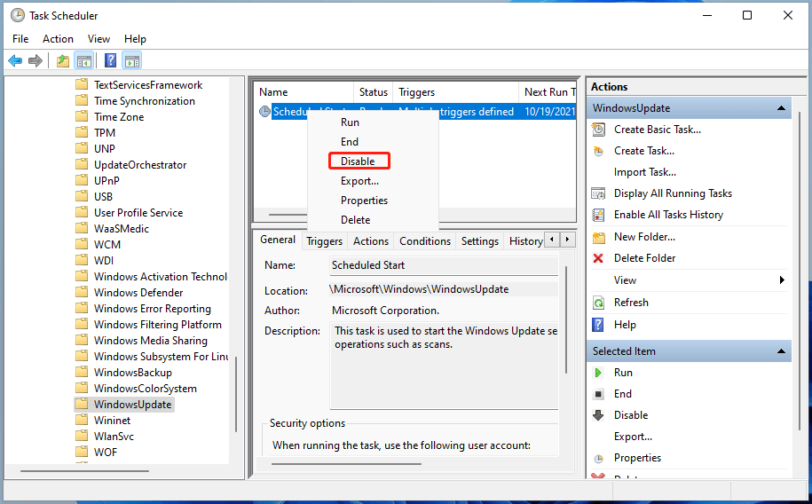Click the Display All Running Tasks icon
Screen dimensions: 812x504
(599, 193)
